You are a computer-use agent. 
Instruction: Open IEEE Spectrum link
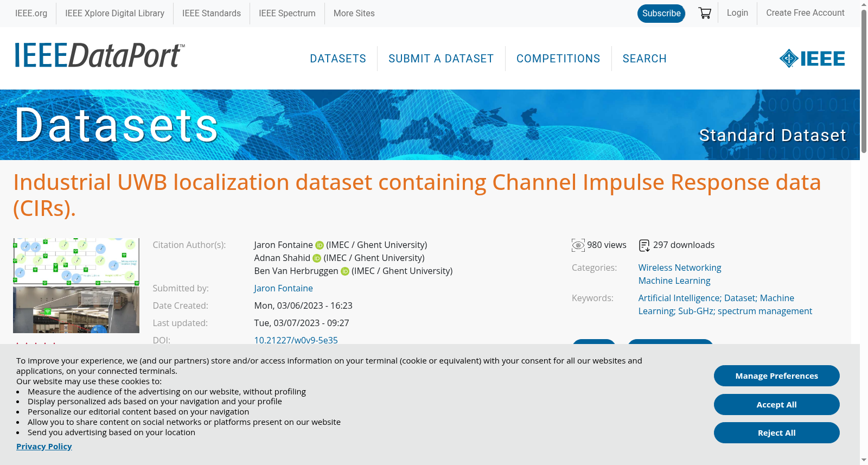(x=287, y=13)
